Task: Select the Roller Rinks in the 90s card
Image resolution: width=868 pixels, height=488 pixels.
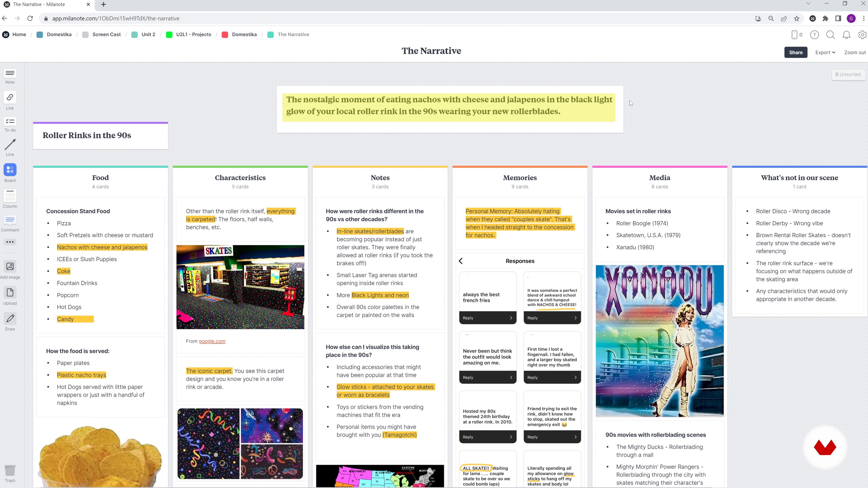Action: point(100,135)
